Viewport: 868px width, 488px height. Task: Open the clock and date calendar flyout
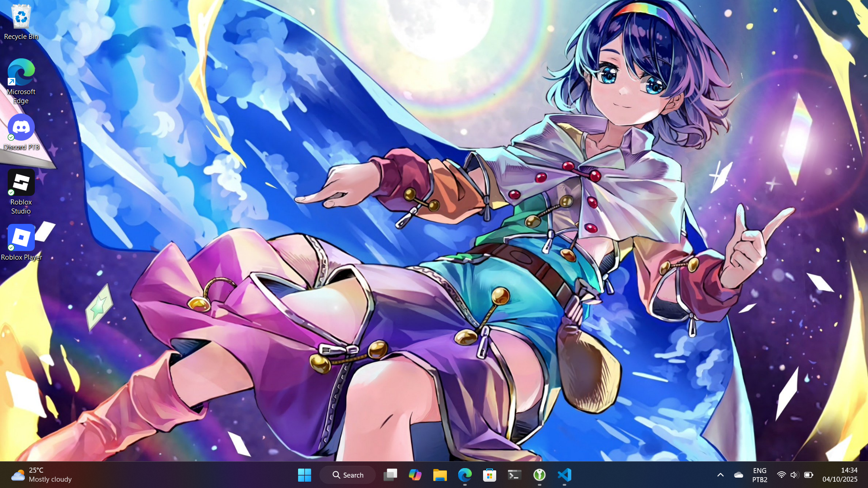click(x=840, y=475)
